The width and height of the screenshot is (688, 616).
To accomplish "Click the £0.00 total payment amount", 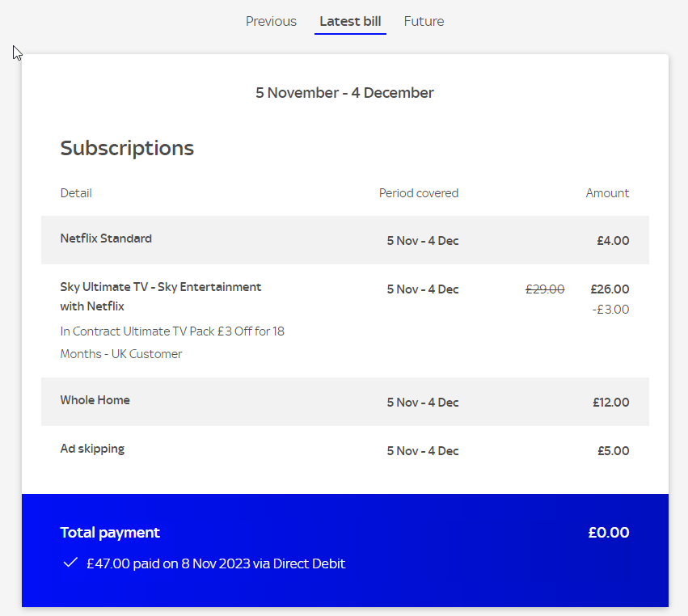I will click(x=609, y=533).
